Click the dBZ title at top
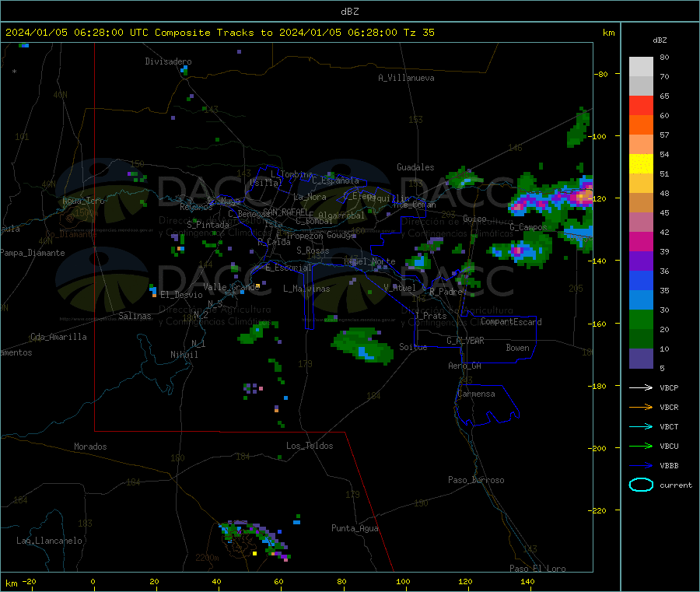The width and height of the screenshot is (700, 592). click(x=349, y=12)
